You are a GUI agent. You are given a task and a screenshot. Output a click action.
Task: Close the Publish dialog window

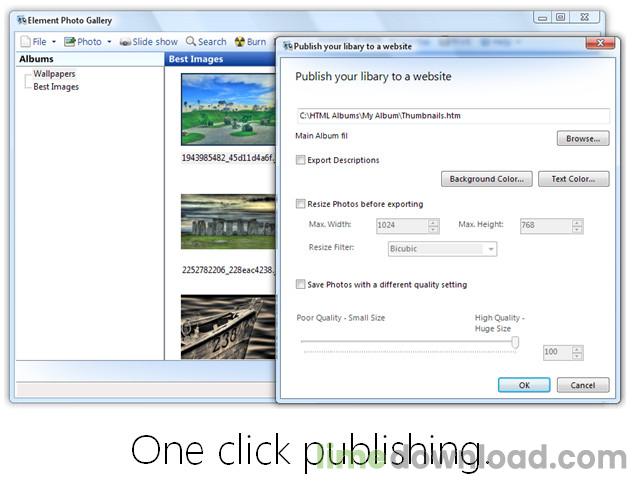pos(600,43)
